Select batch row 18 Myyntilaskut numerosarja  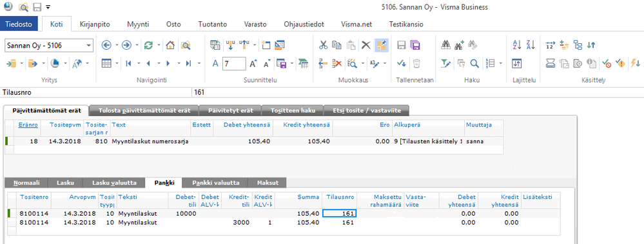[253, 141]
